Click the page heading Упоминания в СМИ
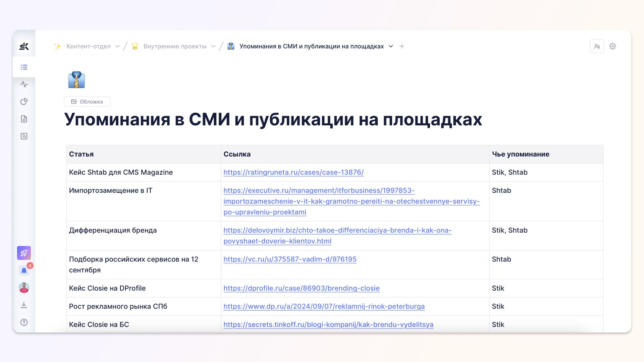 click(x=273, y=119)
